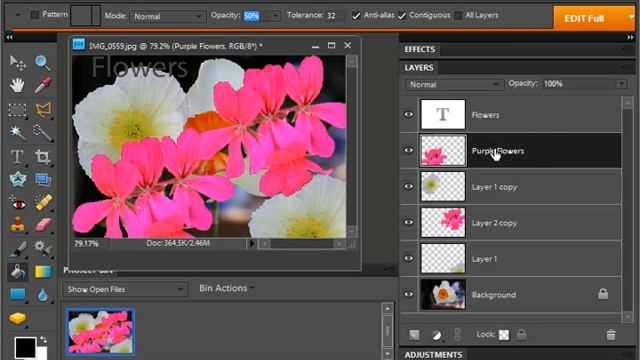Select the Paint Bucket tool
This screenshot has height=360, width=640.
(18, 272)
